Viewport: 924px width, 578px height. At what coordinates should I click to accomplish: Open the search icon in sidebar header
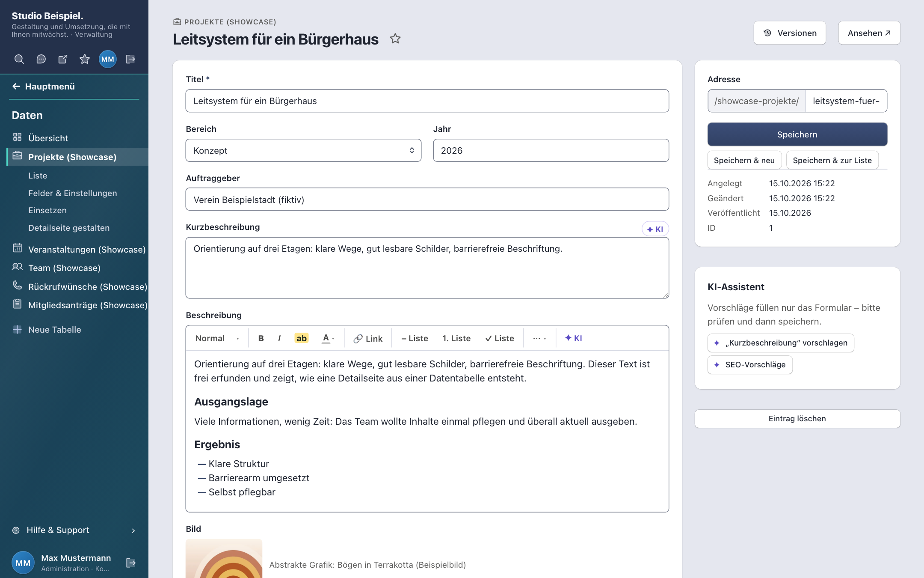pyautogui.click(x=19, y=59)
